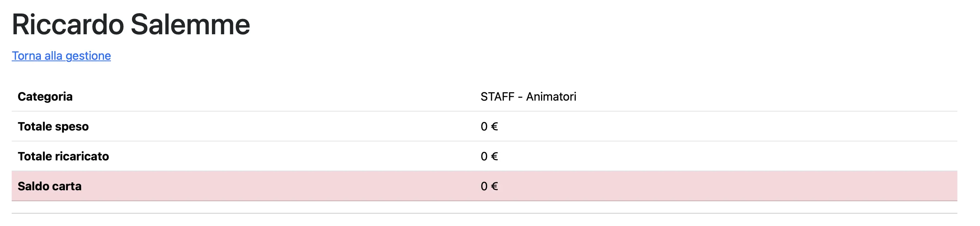This screenshot has height=226, width=980.
Task: Click the euro symbol in Totale ricaricato row
Action: click(494, 156)
